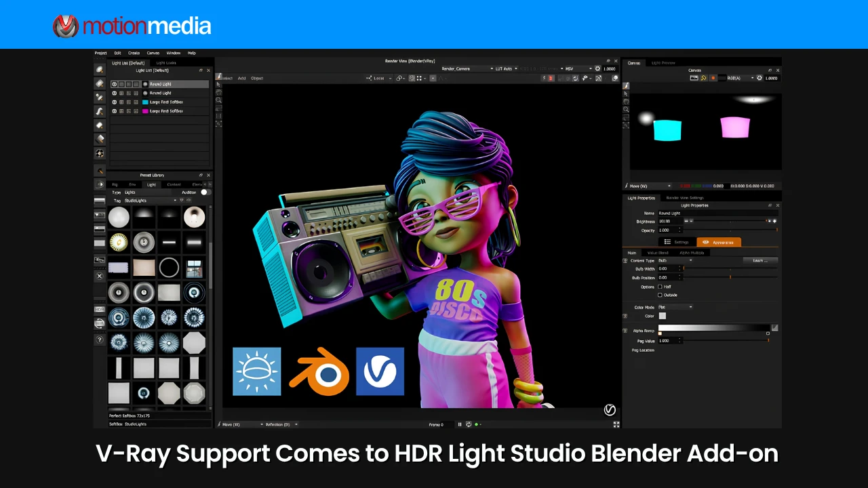Select the pointer tool in Canvas panel sidebar
This screenshot has width=868, height=488.
click(x=626, y=94)
